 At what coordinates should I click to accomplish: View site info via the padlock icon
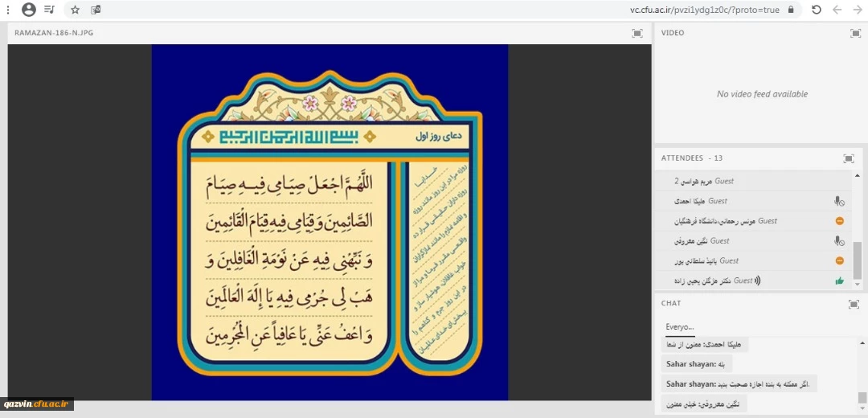click(791, 10)
